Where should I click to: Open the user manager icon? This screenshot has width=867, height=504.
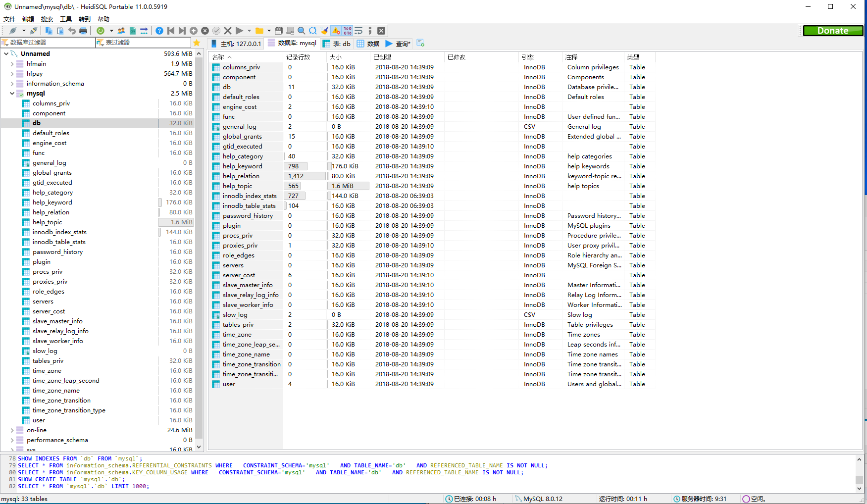tap(121, 31)
